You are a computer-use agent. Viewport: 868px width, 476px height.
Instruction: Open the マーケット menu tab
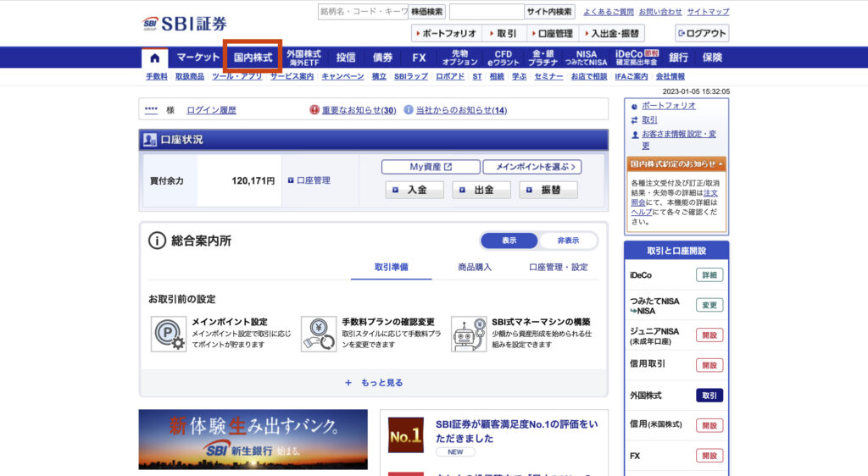point(198,58)
